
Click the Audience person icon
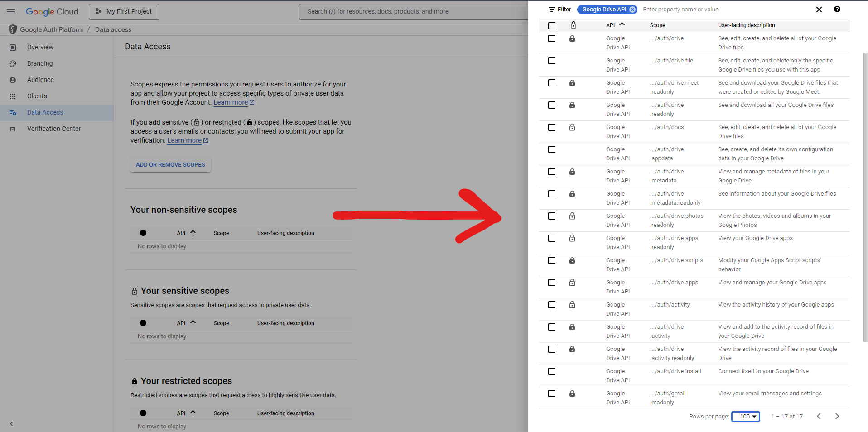pyautogui.click(x=13, y=80)
